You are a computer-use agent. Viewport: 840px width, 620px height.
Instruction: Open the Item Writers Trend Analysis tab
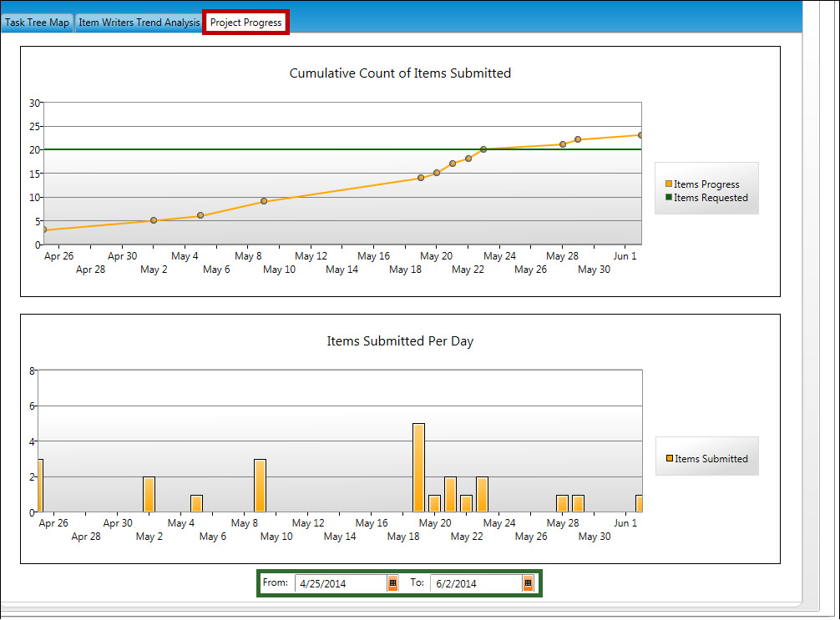(139, 23)
